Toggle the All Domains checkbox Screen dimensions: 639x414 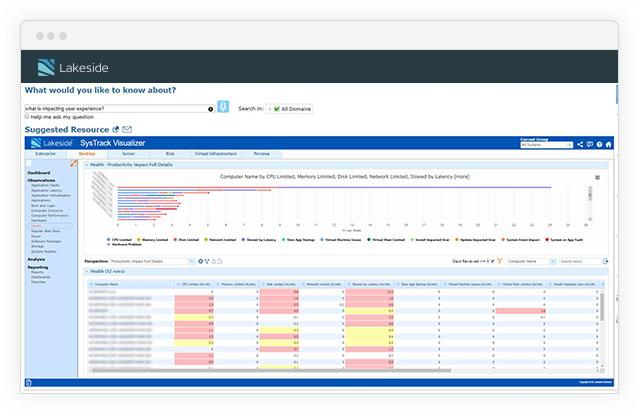[277, 109]
